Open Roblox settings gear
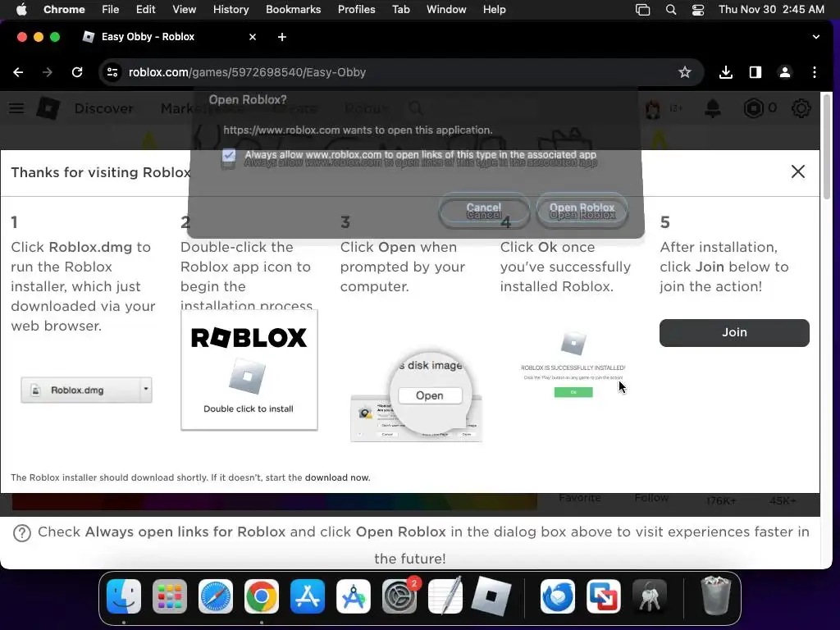The image size is (840, 630). [x=801, y=109]
